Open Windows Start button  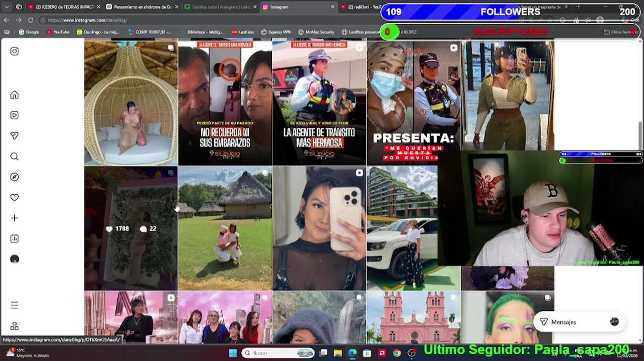click(233, 353)
